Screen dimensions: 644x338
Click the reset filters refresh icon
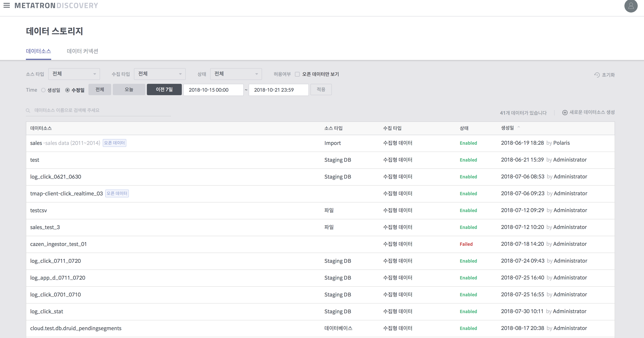coord(597,75)
